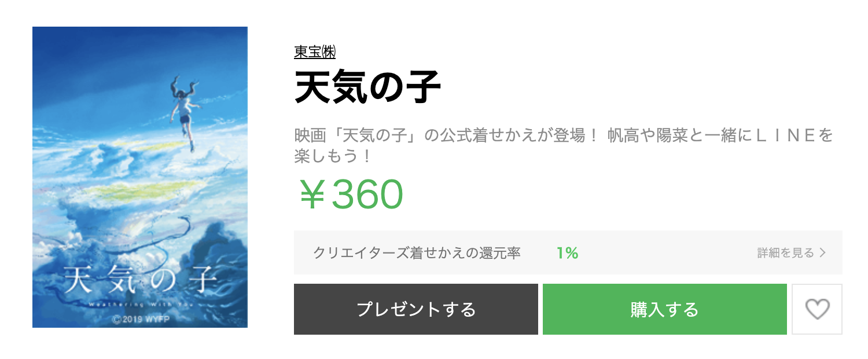
Task: Click the green 購入する purchase button
Action: (665, 309)
